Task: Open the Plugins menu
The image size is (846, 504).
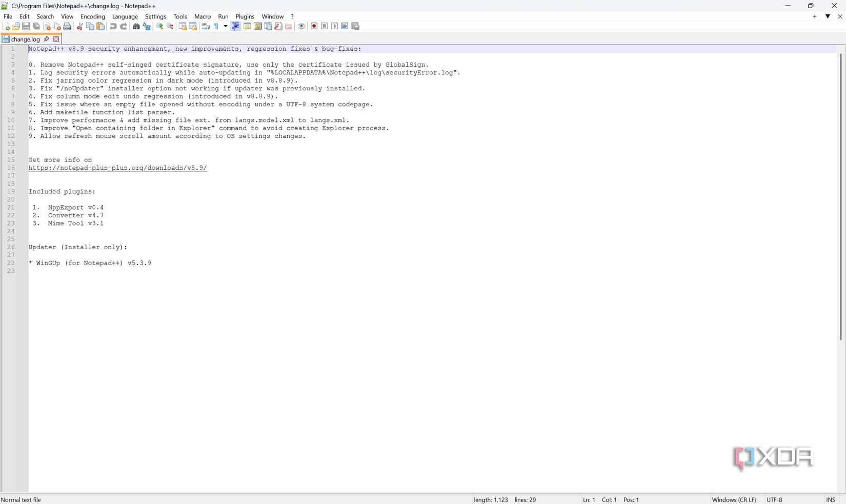Action: tap(245, 16)
